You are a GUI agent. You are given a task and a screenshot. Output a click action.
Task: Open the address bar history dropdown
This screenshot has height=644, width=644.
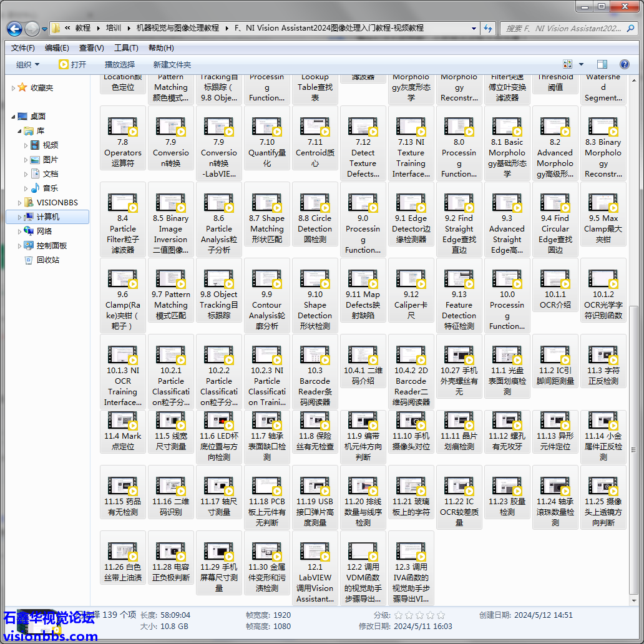pos(474,28)
